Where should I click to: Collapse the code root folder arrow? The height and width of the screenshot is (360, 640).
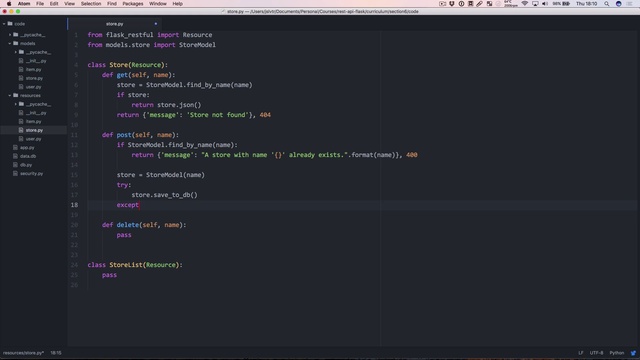click(x=4, y=24)
